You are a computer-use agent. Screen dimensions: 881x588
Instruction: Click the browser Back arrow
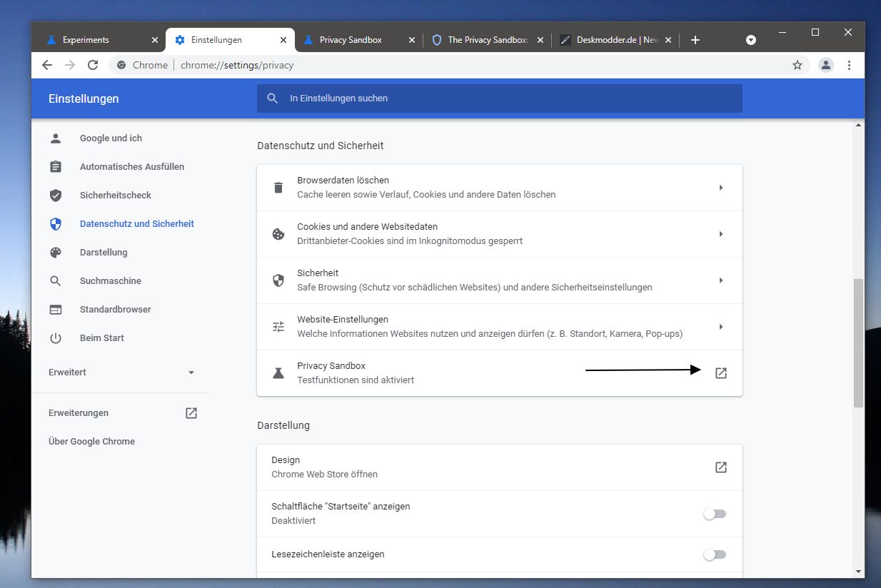click(x=47, y=65)
